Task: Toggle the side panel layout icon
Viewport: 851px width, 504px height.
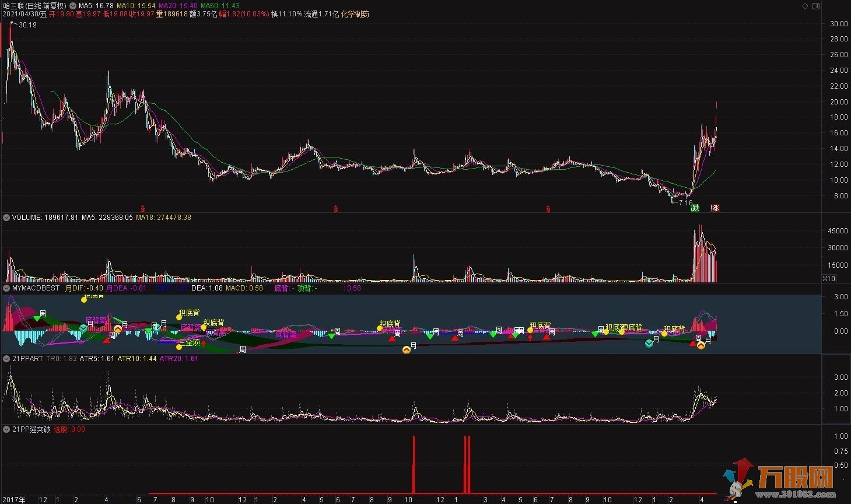Action: [x=817, y=6]
